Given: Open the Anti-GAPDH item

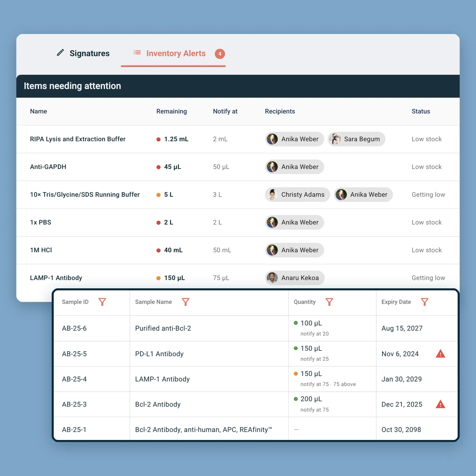Looking at the screenshot, I should (x=48, y=167).
